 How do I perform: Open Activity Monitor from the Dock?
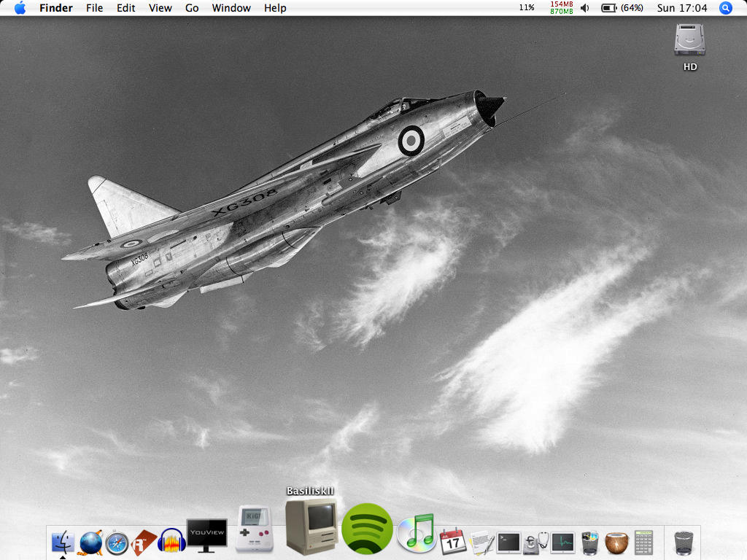pyautogui.click(x=562, y=542)
